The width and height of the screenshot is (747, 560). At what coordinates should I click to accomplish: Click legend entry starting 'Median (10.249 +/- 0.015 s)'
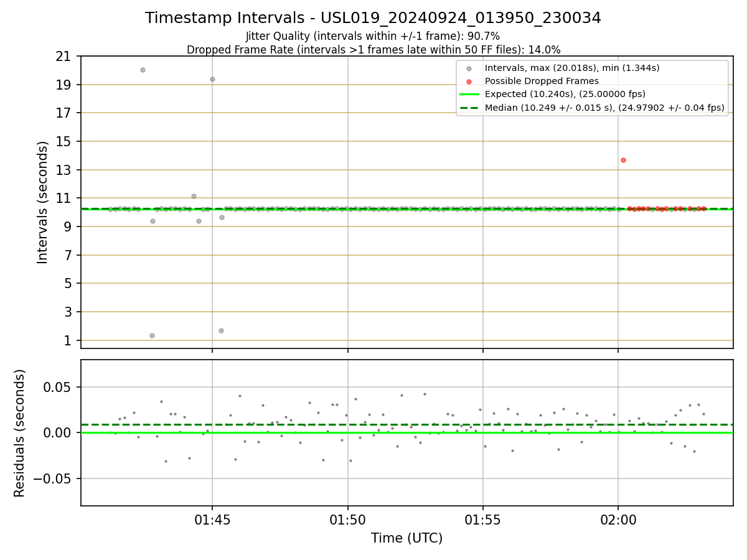[604, 108]
